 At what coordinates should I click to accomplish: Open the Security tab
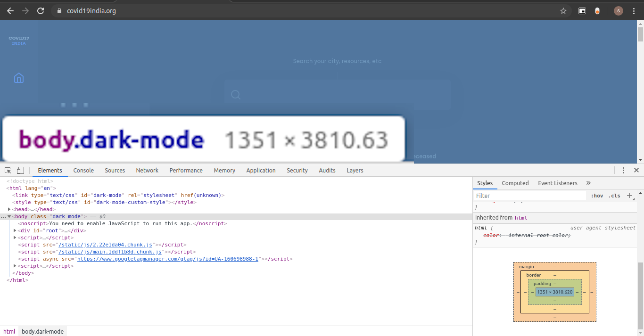tap(297, 171)
